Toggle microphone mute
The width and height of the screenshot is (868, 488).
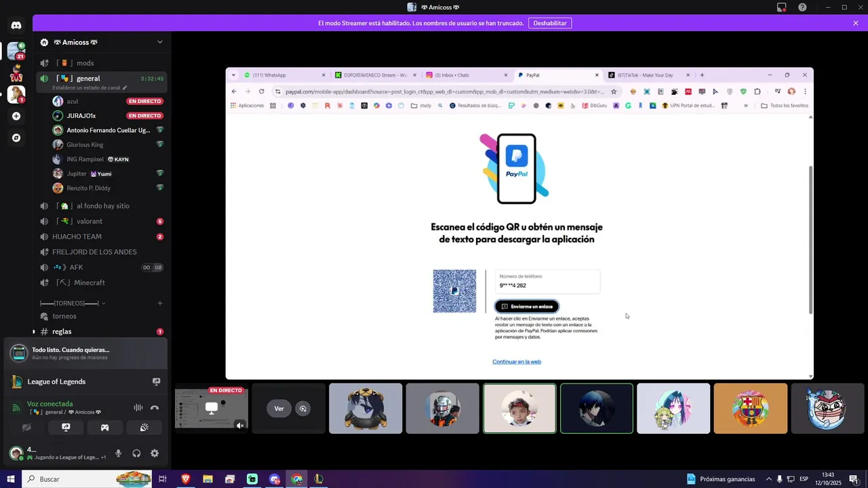point(118,453)
